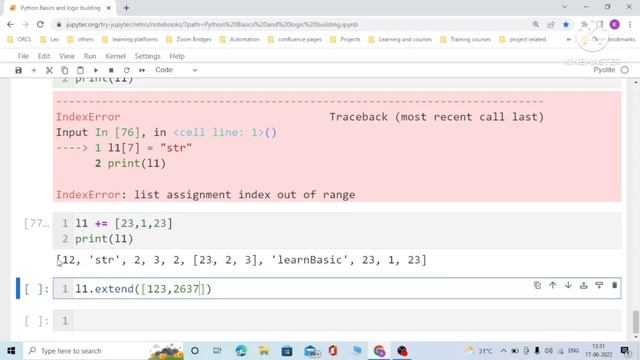This screenshot has width=640, height=360.
Task: Open the browser profile avatar
Action: (x=615, y=24)
